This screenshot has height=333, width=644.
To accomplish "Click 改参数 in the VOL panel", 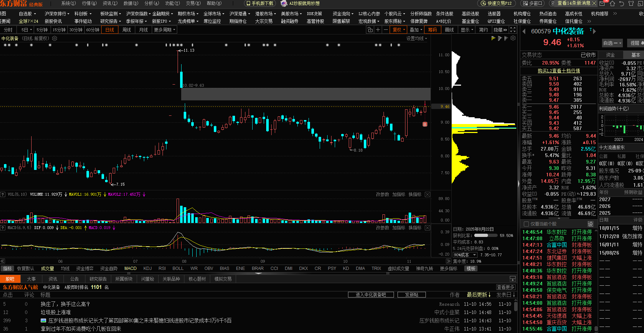I will coord(382,194).
